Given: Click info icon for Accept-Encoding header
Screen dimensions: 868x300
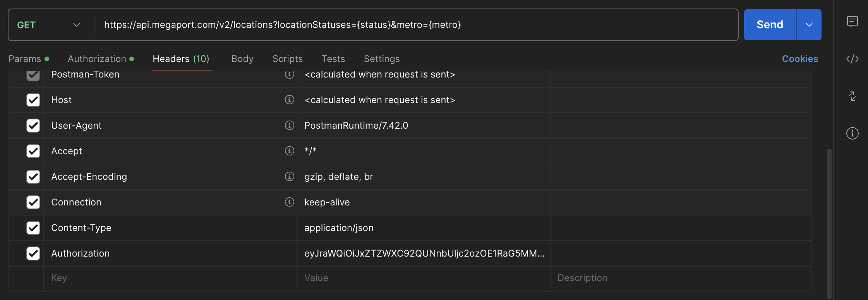Looking at the screenshot, I should 290,176.
